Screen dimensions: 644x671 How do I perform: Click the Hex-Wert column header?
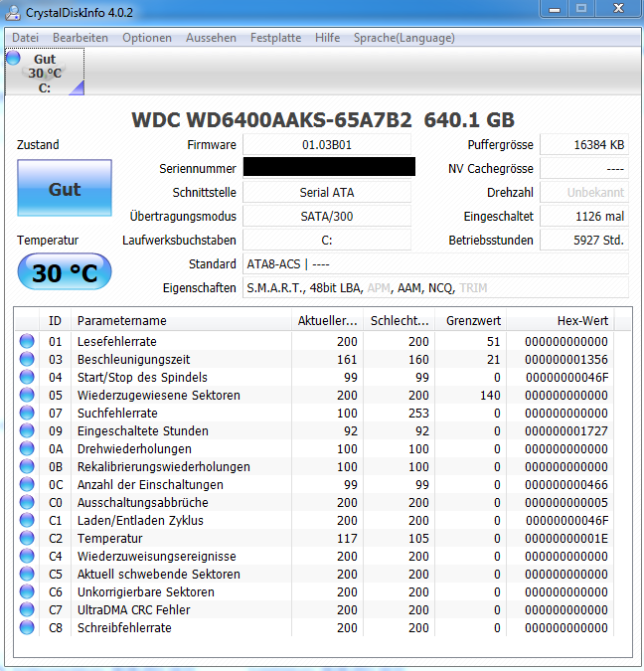coord(561,320)
